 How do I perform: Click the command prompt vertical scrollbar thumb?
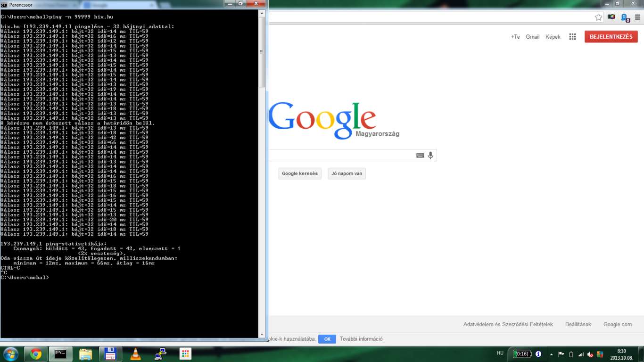click(x=262, y=52)
